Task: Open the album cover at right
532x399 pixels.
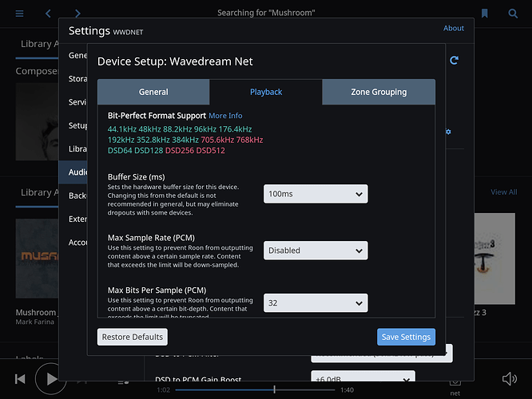Action: [x=494, y=259]
